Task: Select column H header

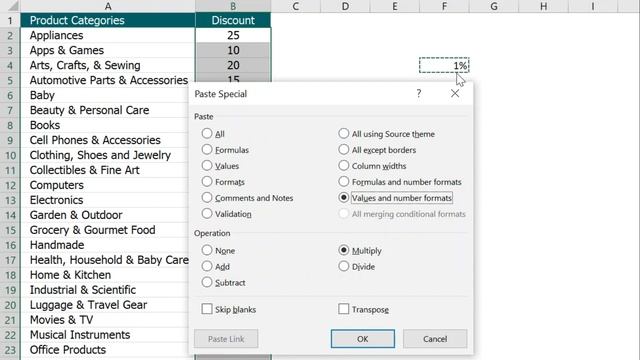Action: click(544, 6)
